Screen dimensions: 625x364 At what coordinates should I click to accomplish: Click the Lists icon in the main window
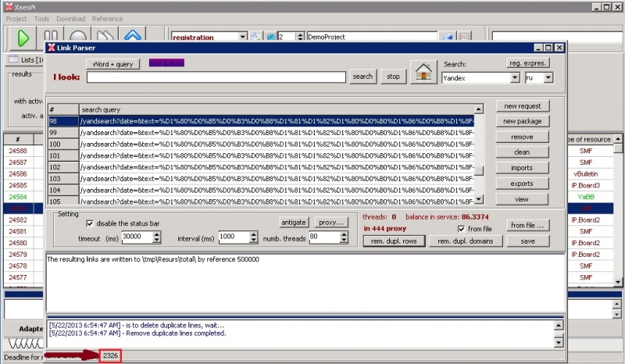pos(13,59)
